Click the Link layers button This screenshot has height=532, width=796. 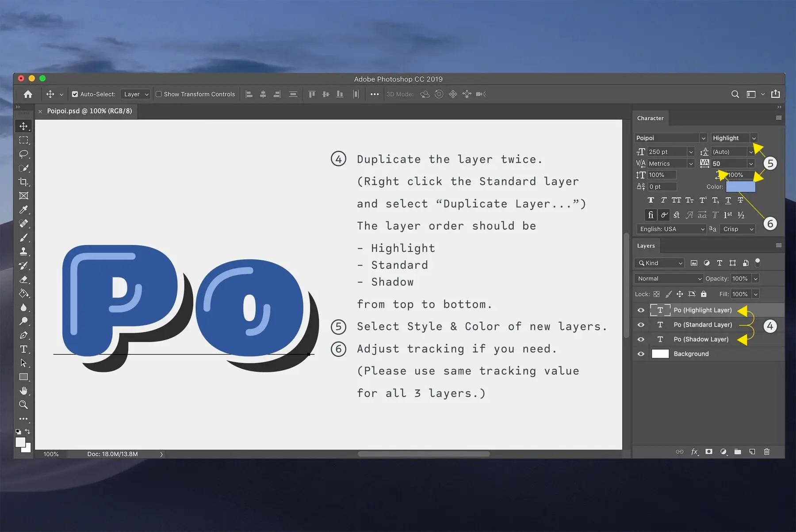pyautogui.click(x=679, y=452)
